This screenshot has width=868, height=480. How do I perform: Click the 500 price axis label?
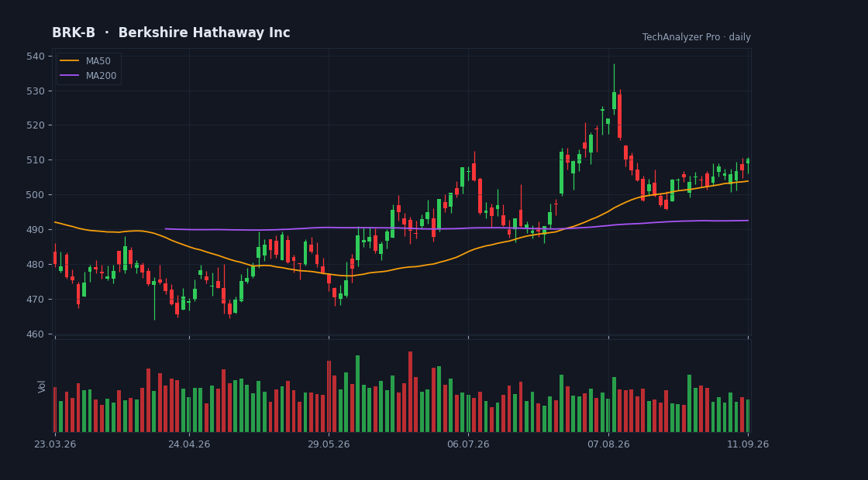click(x=36, y=194)
